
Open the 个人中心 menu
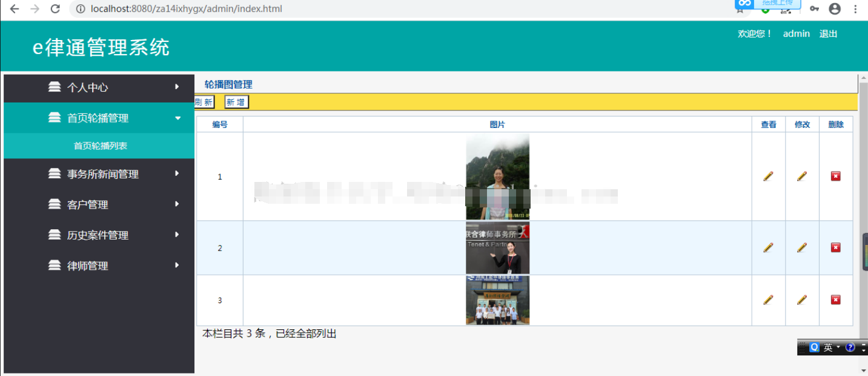(99, 87)
